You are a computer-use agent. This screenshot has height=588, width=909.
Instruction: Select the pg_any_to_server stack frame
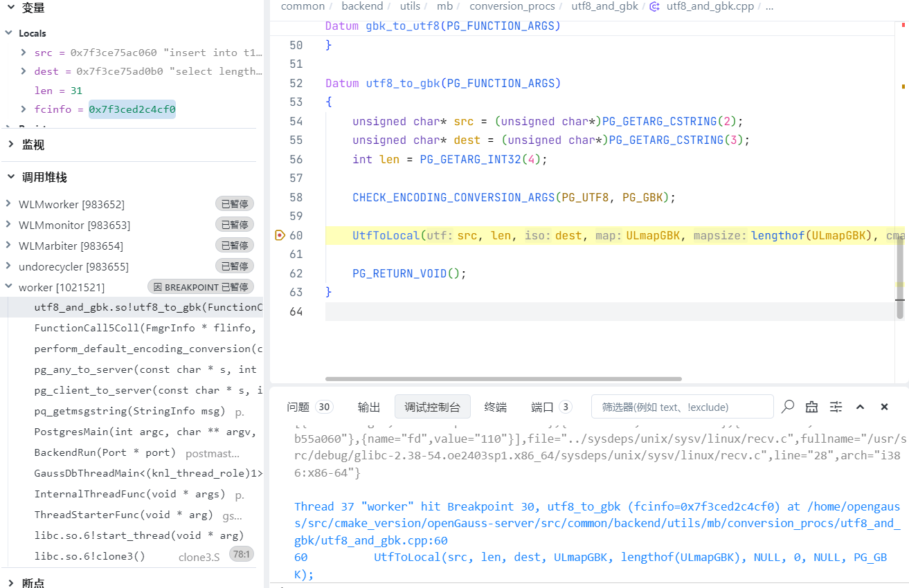132,369
